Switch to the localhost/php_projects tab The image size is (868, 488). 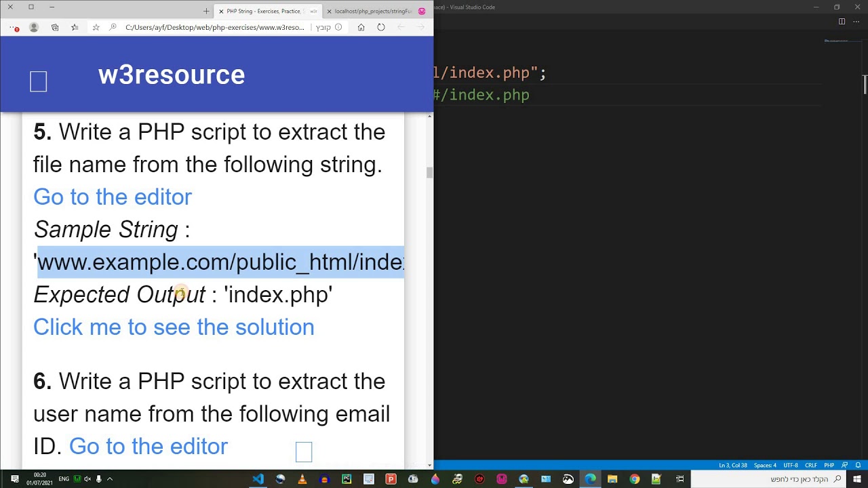tap(373, 12)
